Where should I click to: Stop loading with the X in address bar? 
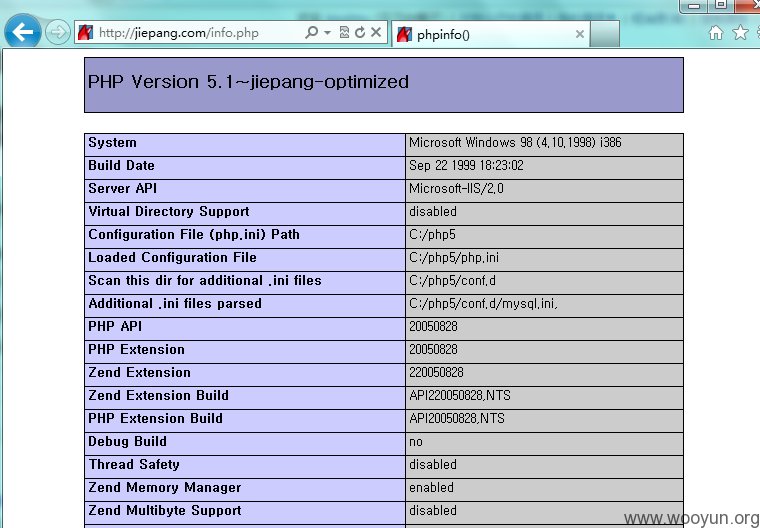coord(376,32)
